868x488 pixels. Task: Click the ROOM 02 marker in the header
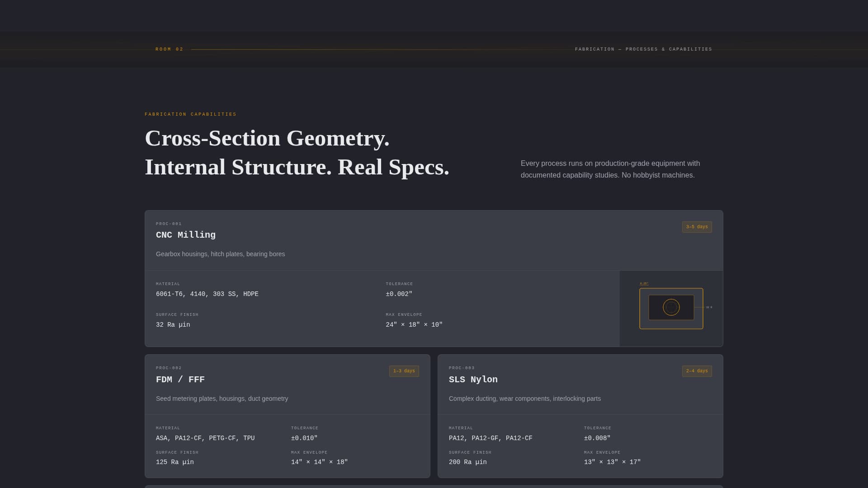click(x=169, y=49)
